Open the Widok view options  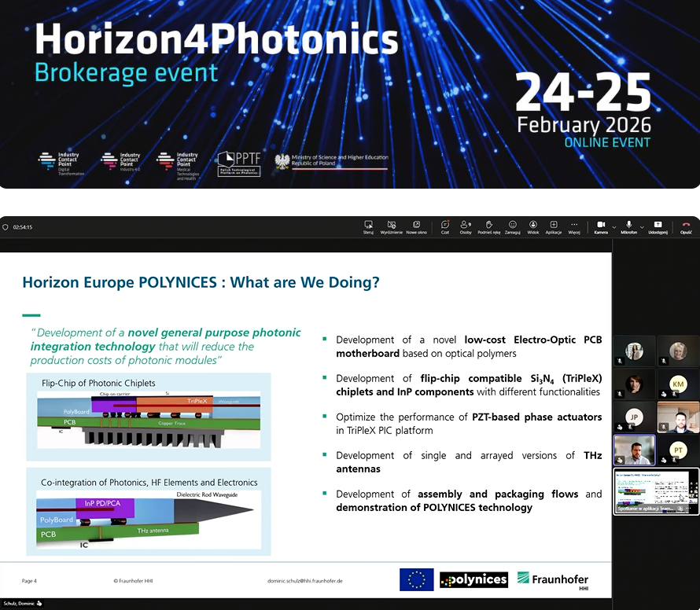[x=533, y=226]
